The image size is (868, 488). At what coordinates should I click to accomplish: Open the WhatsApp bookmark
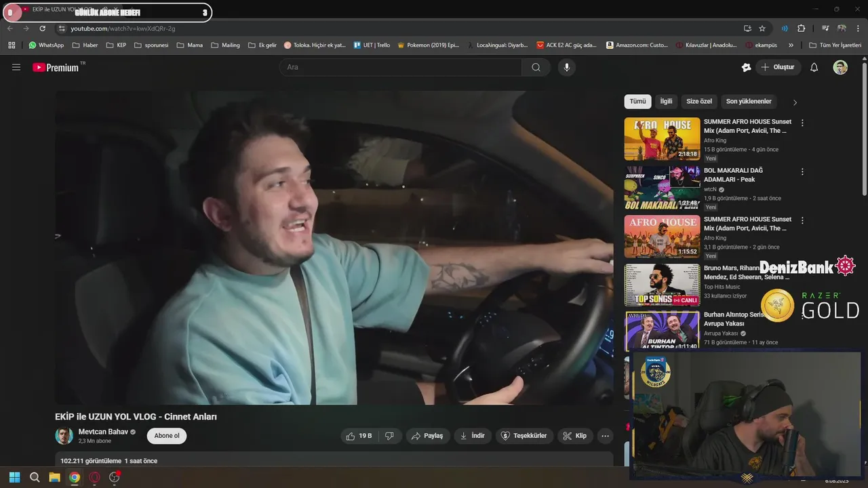[46, 45]
